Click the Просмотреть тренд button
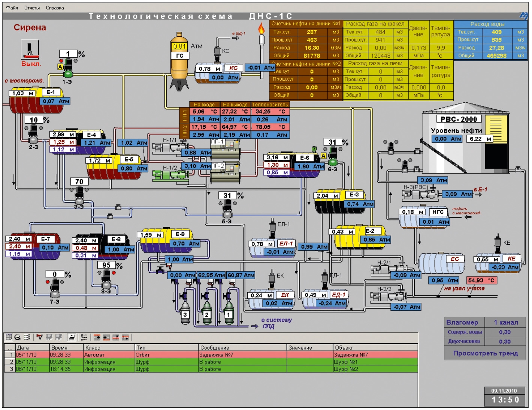Screen dimensions: 532x410 point(486,353)
